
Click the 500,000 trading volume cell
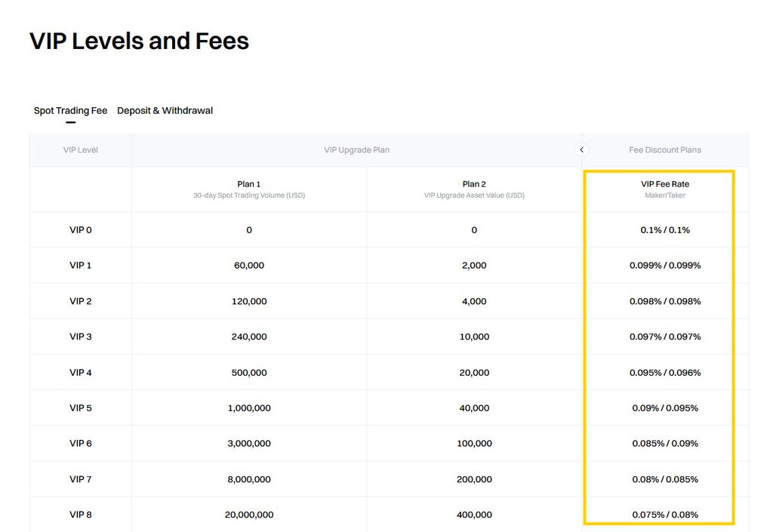[x=249, y=373]
